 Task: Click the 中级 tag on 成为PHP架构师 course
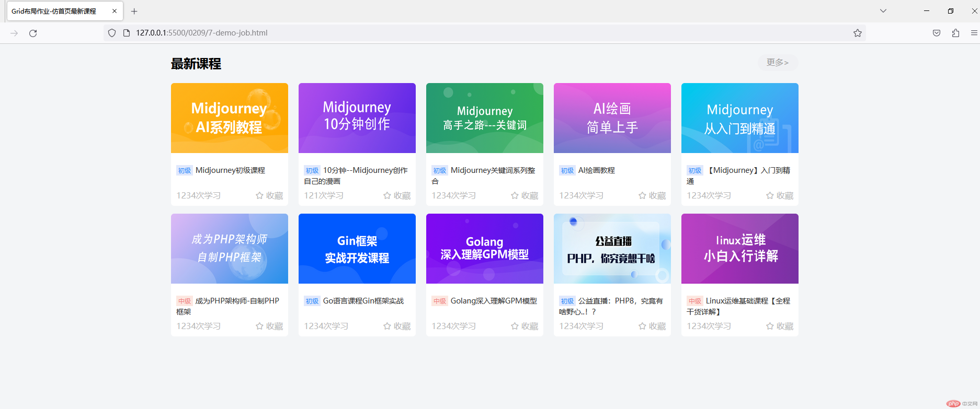point(185,301)
